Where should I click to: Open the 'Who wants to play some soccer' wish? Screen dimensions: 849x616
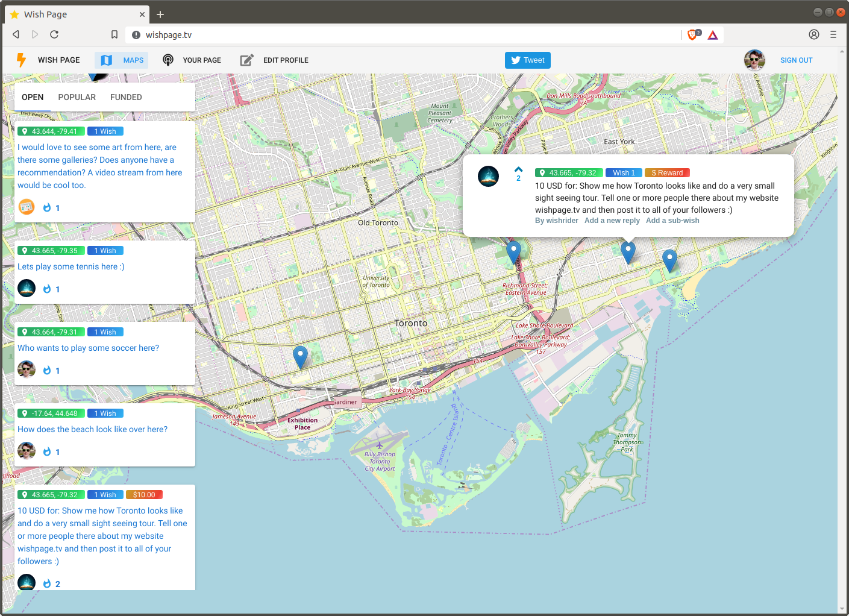[88, 348]
